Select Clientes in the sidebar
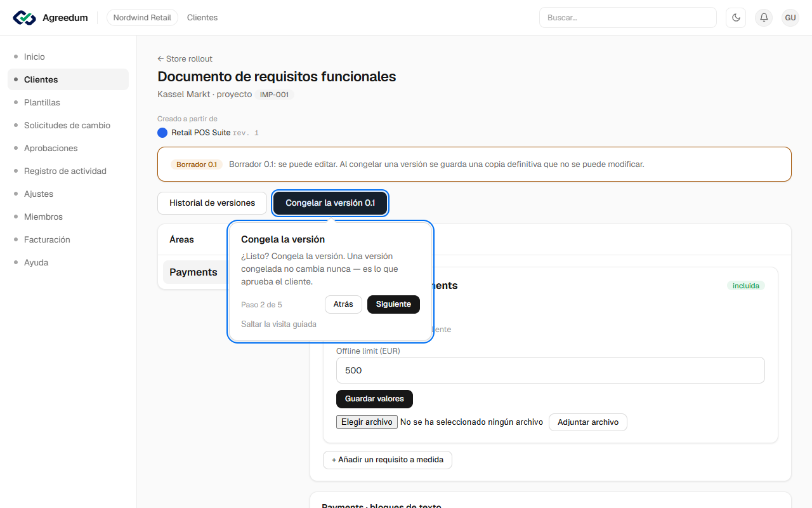 [68, 79]
